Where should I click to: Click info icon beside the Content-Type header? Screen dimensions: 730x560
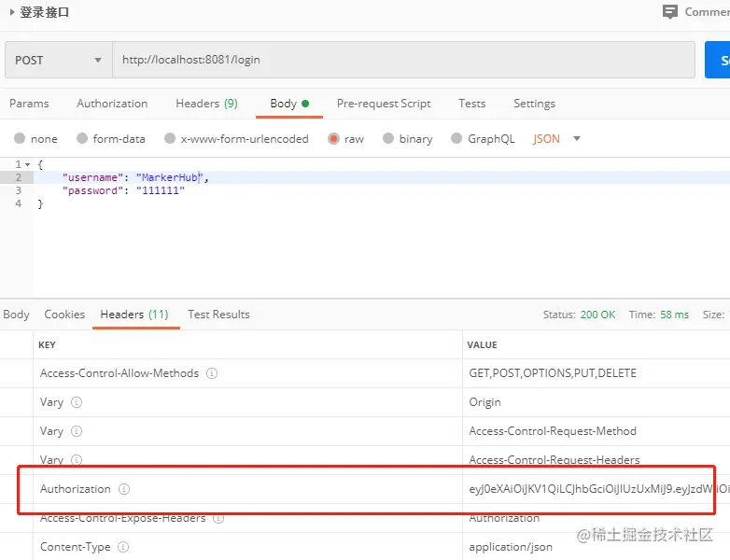[x=123, y=547]
